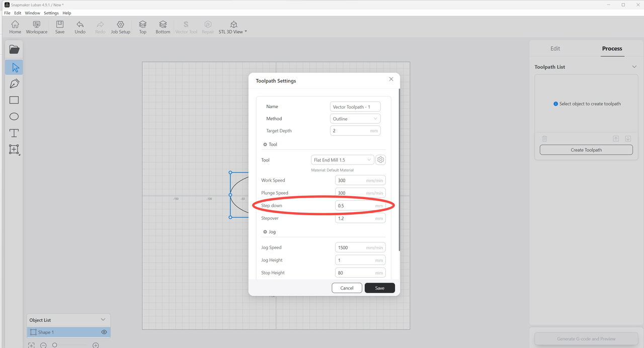Click the zoom slider handle
This screenshot has width=644, height=348.
pyautogui.click(x=55, y=345)
